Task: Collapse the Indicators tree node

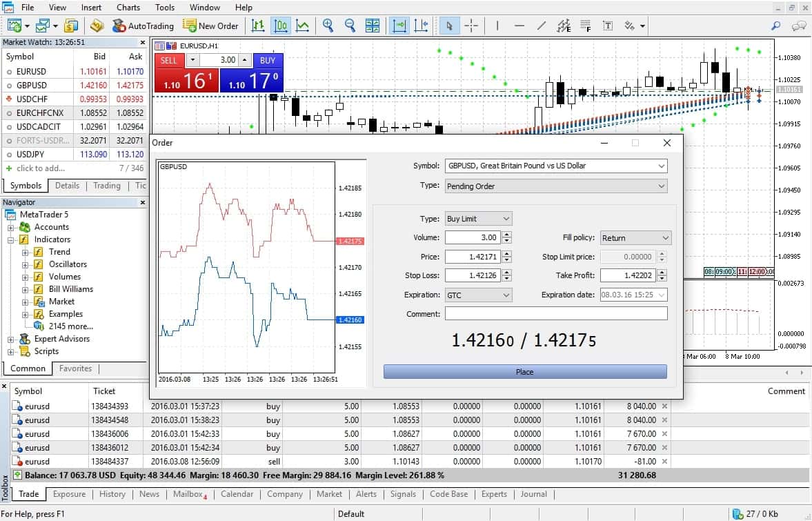Action: (x=10, y=239)
